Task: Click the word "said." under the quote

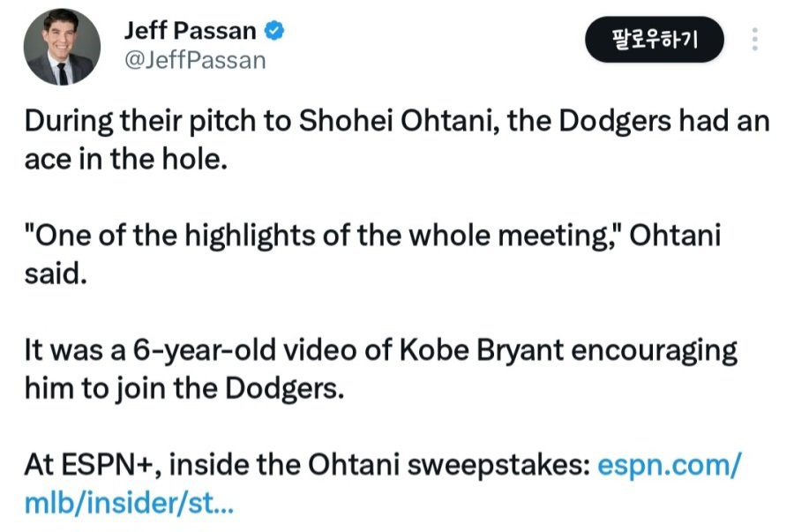Action: (x=56, y=274)
